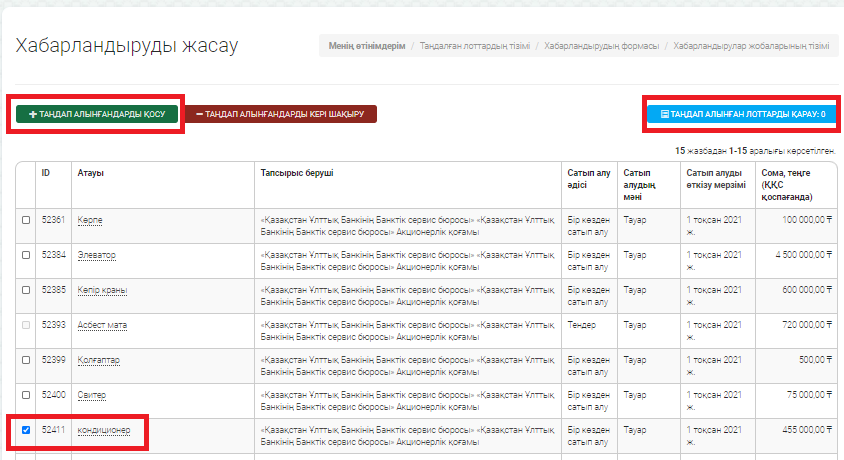Mark the checkbox for lot 52400
844x460 pixels.
pyautogui.click(x=26, y=395)
